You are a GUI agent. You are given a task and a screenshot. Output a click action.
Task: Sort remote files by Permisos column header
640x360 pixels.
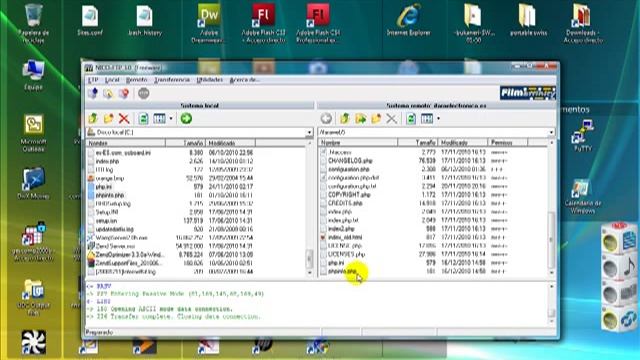(x=508, y=142)
